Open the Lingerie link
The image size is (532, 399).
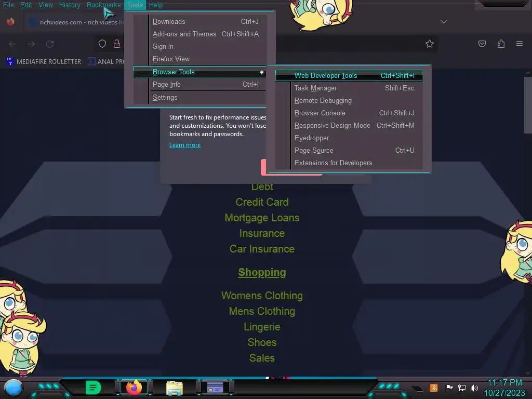click(262, 327)
